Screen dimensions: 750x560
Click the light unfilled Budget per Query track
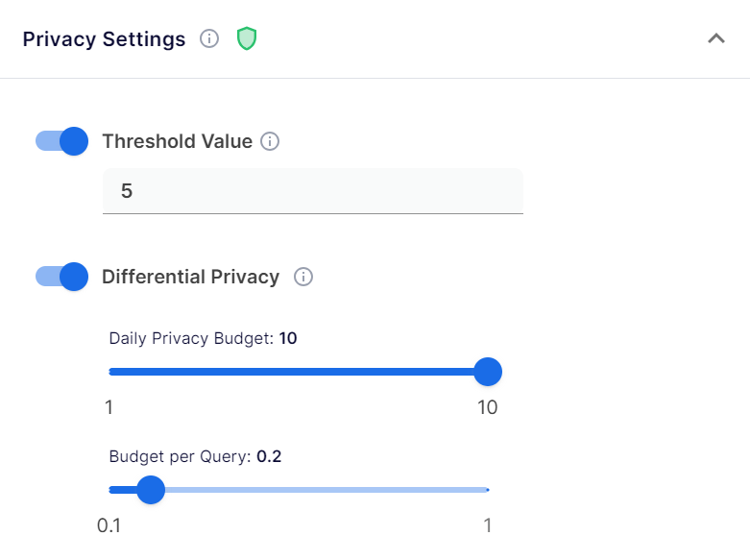(327, 490)
